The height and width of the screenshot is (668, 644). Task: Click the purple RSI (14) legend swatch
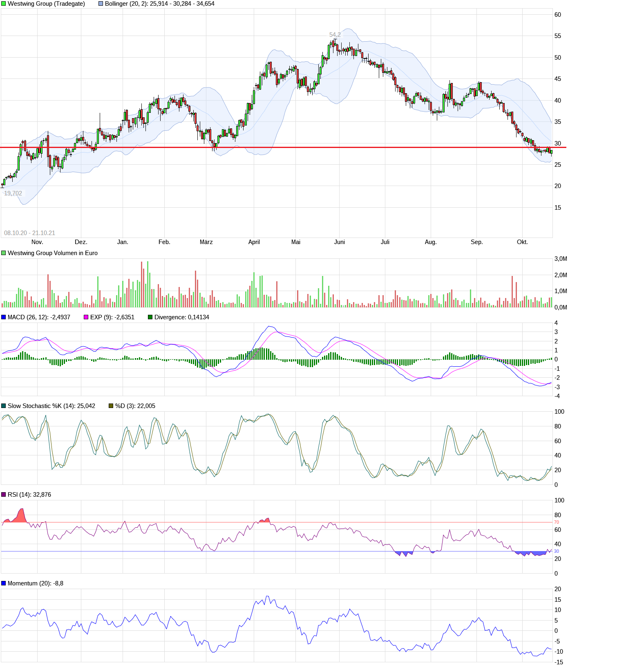4,495
